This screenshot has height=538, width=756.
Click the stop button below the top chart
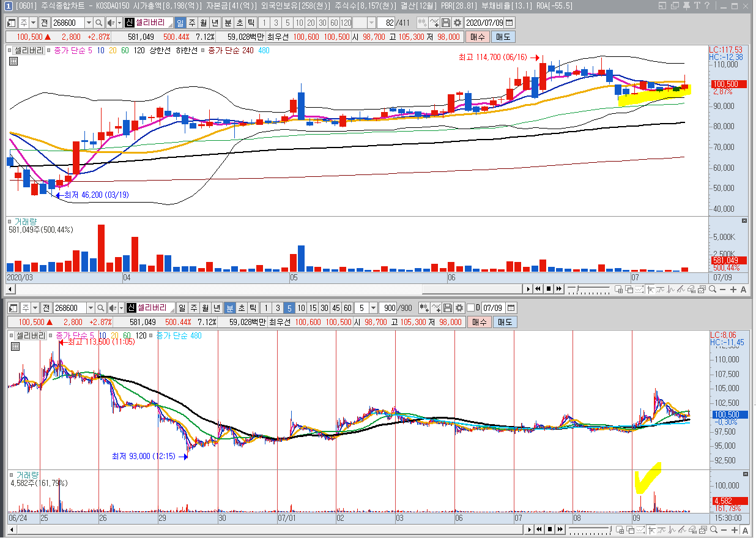click(549, 289)
